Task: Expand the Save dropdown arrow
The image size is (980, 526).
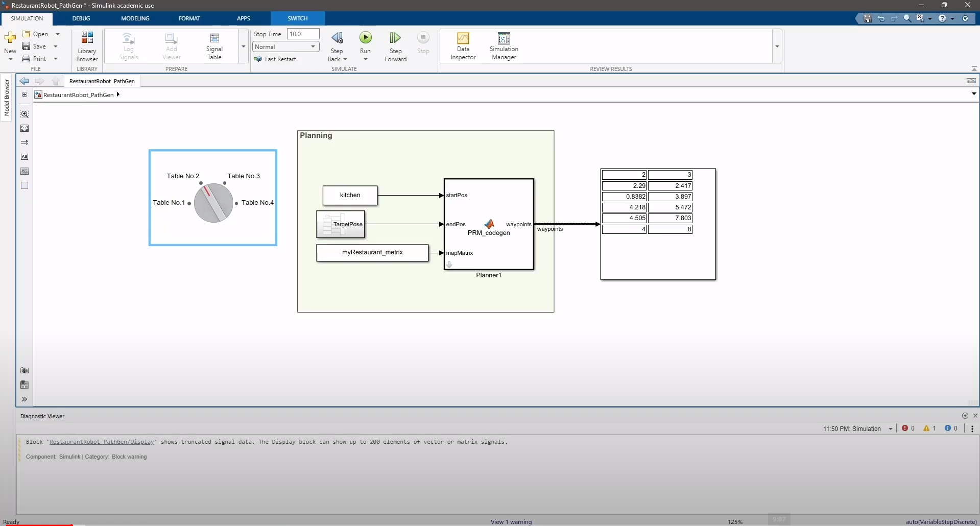Action: tap(56, 46)
